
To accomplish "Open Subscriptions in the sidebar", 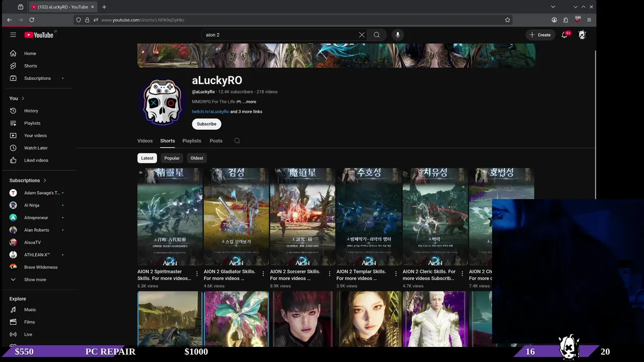I will click(38, 78).
